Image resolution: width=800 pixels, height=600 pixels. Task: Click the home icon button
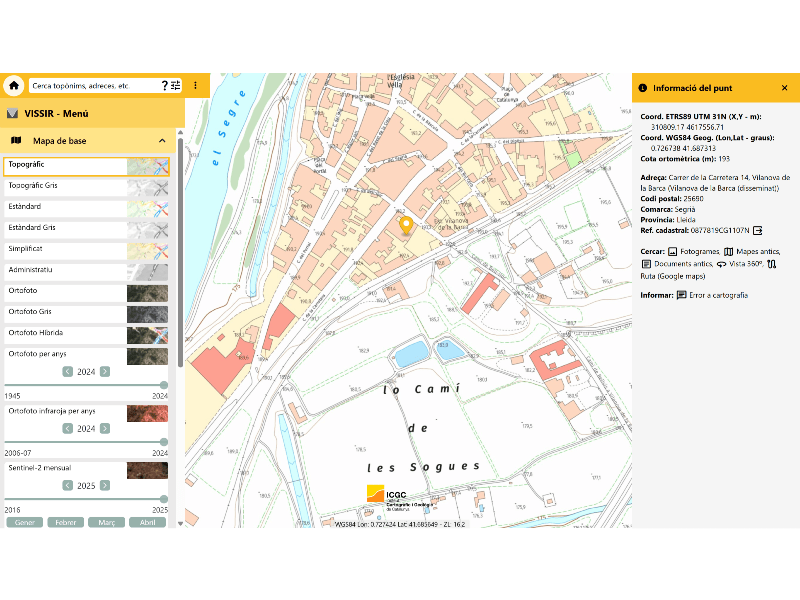tap(14, 86)
